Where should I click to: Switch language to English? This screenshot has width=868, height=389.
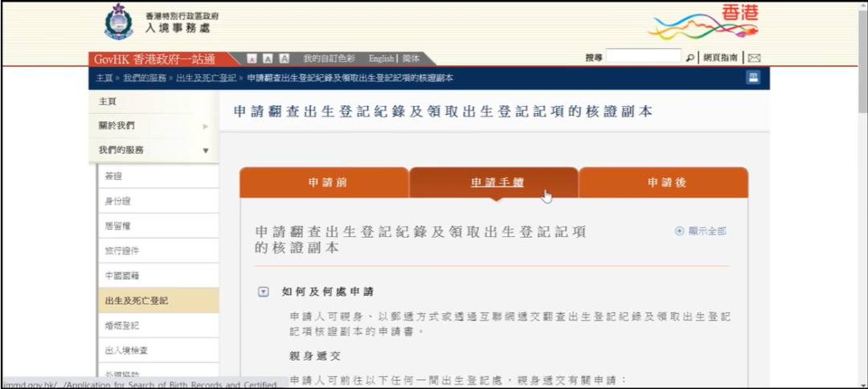(x=381, y=59)
